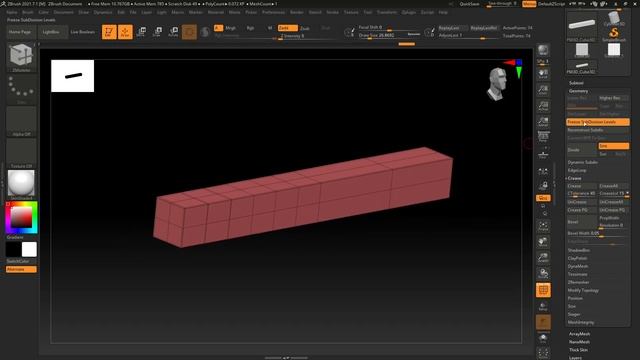
Task: Toggle the Qxyz rotation mode button
Action: [x=543, y=198]
